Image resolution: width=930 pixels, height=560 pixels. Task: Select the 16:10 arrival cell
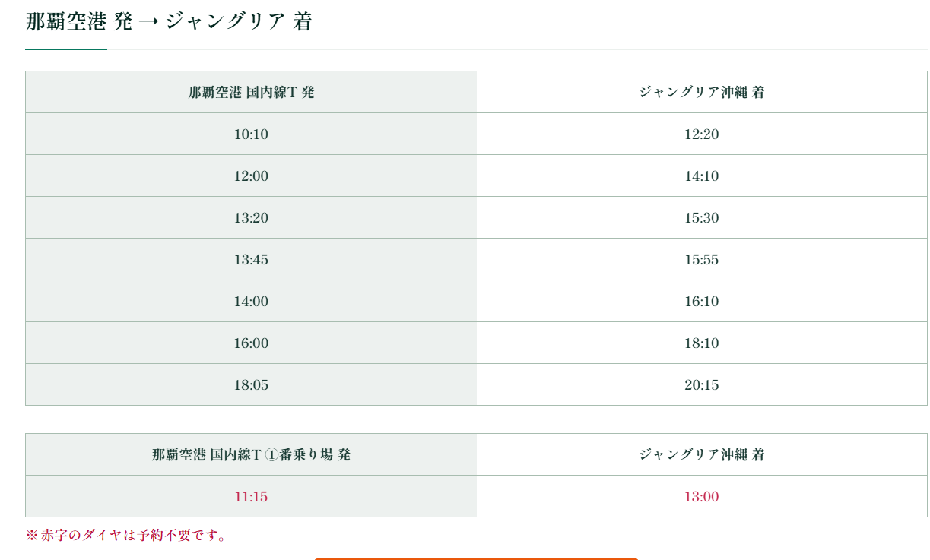click(701, 302)
